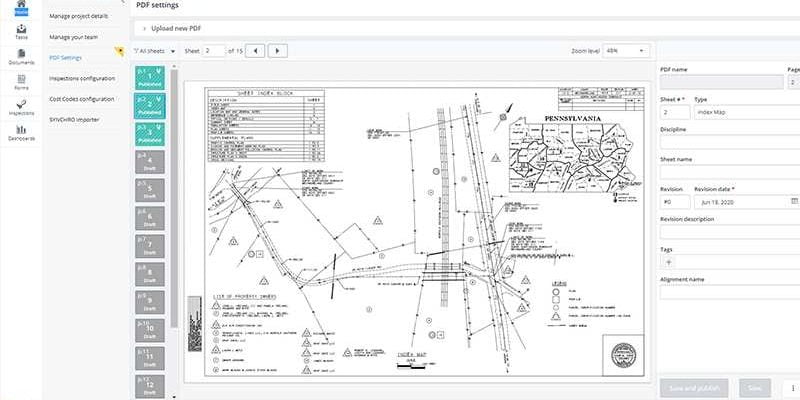The width and height of the screenshot is (800, 400).
Task: Select Inspections configuration menu item
Action: pos(82,78)
